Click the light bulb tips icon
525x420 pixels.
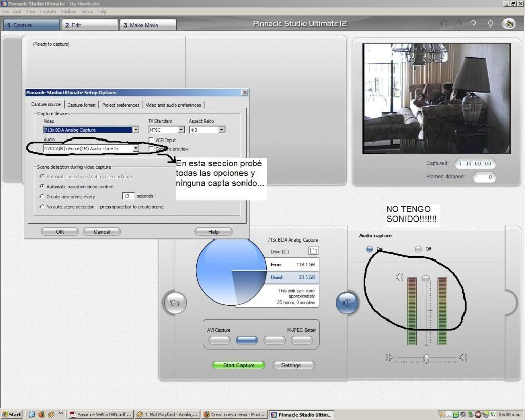pos(490,24)
